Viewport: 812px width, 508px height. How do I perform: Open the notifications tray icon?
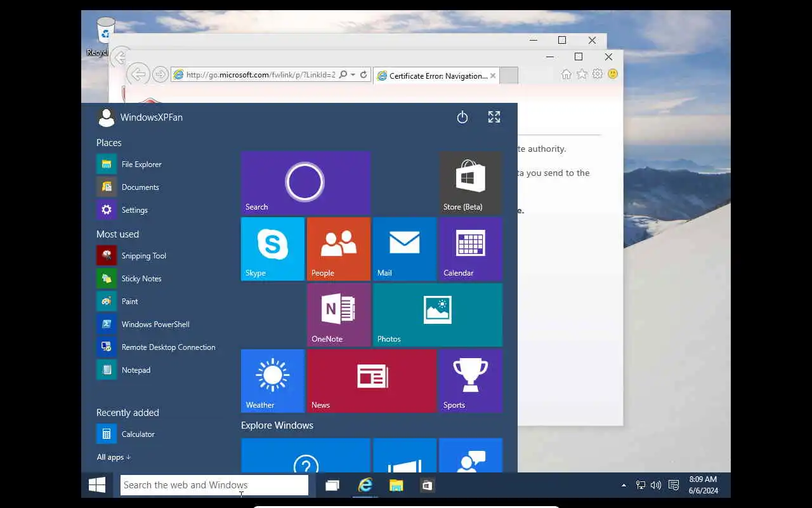pyautogui.click(x=674, y=485)
